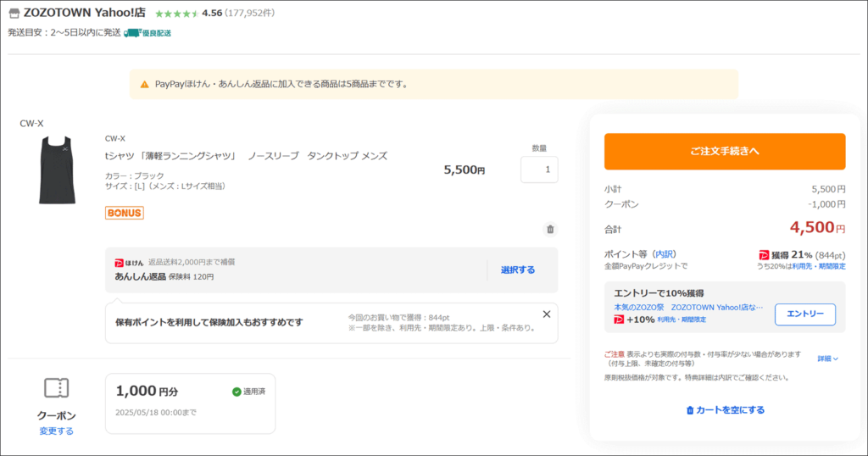The width and height of the screenshot is (868, 456).
Task: Click PayPay icon beside 獲得 21%
Action: (x=764, y=255)
